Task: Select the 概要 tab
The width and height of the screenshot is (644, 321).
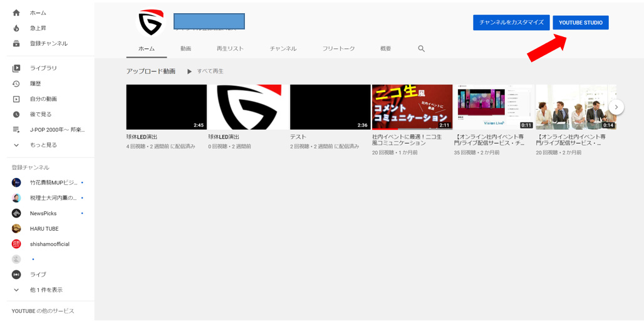Action: click(385, 48)
